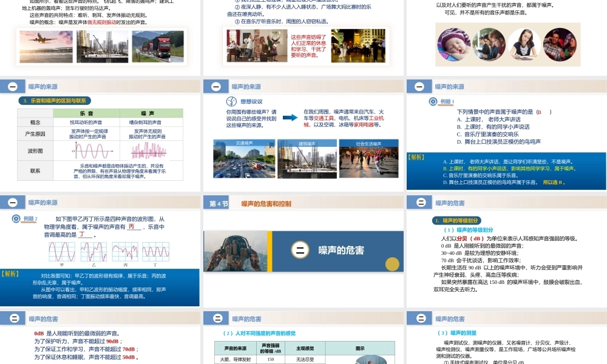Click the 一 header icon on 乐音和噪声 table slide
This screenshot has height=364, width=607.
[x=12, y=87]
